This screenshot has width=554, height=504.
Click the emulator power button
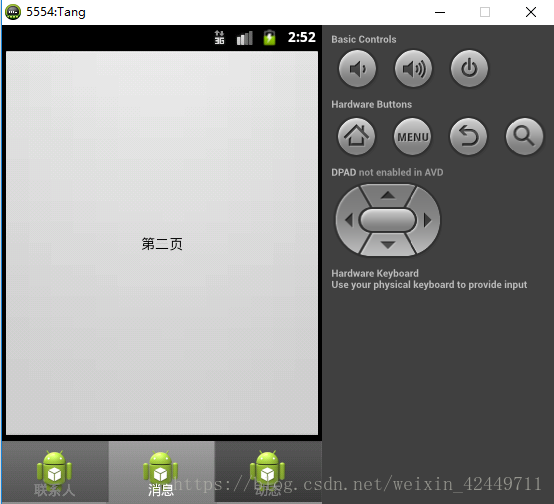click(469, 69)
